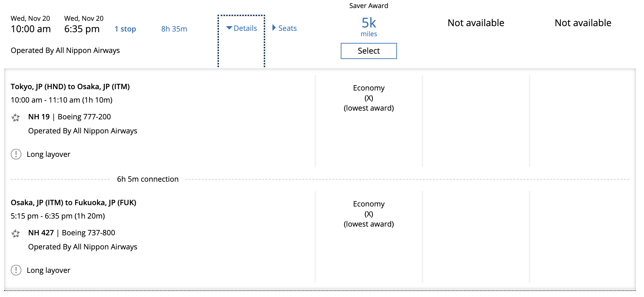Click the 8h 35m duration link

point(174,29)
